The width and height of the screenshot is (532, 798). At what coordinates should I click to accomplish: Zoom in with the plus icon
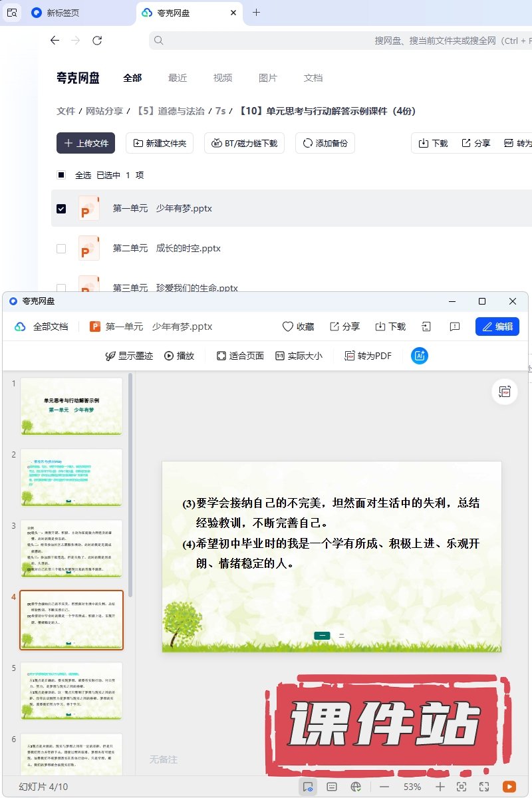(440, 787)
